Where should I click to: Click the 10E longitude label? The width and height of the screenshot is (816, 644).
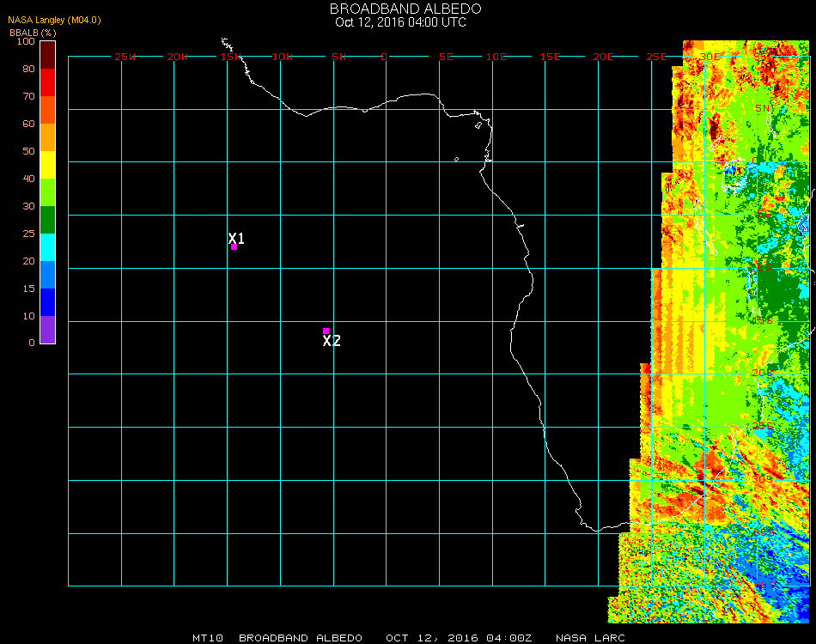point(496,57)
